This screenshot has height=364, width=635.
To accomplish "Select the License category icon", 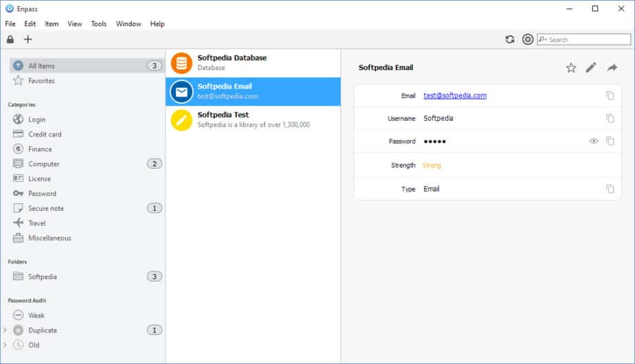I will (19, 179).
